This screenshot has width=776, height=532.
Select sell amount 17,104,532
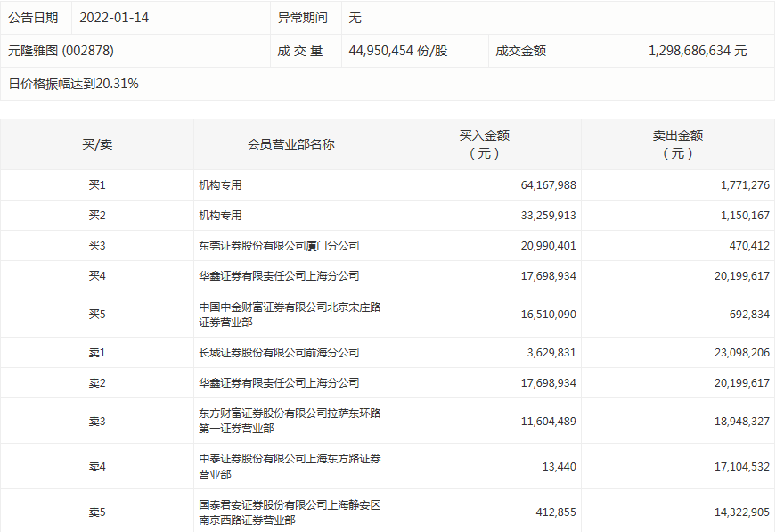(742, 466)
